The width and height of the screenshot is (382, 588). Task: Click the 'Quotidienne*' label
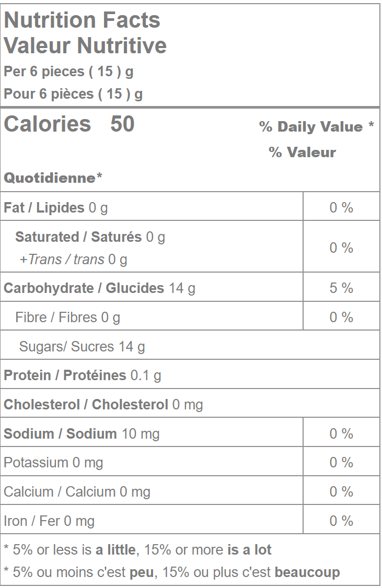click(x=53, y=178)
